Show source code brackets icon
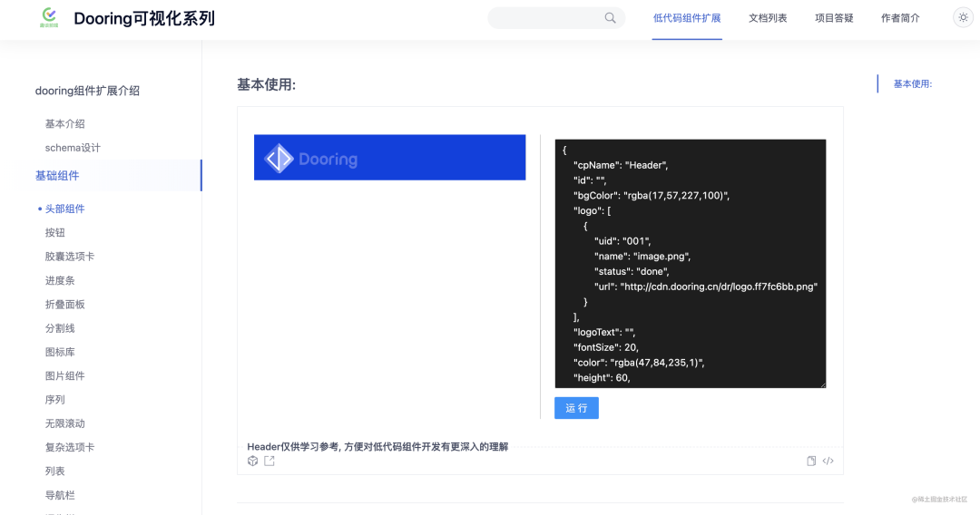Viewport: 980px width, 515px height. coord(828,461)
